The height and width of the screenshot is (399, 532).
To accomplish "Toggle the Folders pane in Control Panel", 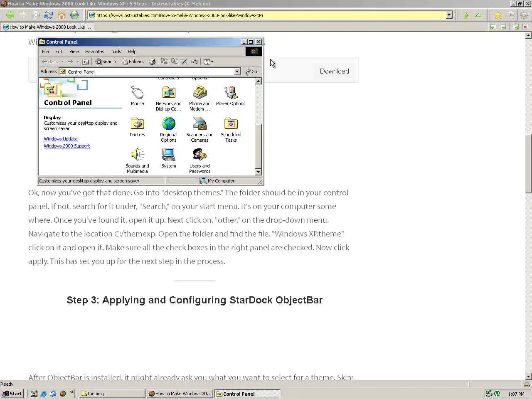I will click(x=133, y=62).
